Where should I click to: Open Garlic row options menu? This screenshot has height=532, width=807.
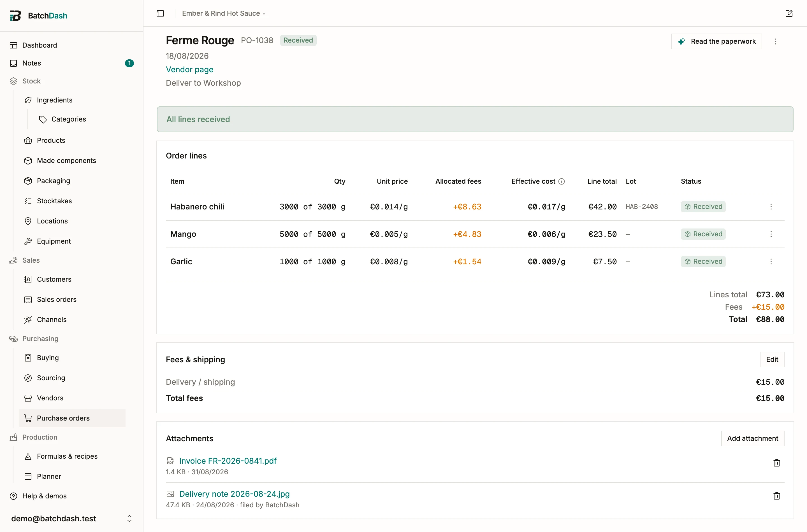[771, 262]
